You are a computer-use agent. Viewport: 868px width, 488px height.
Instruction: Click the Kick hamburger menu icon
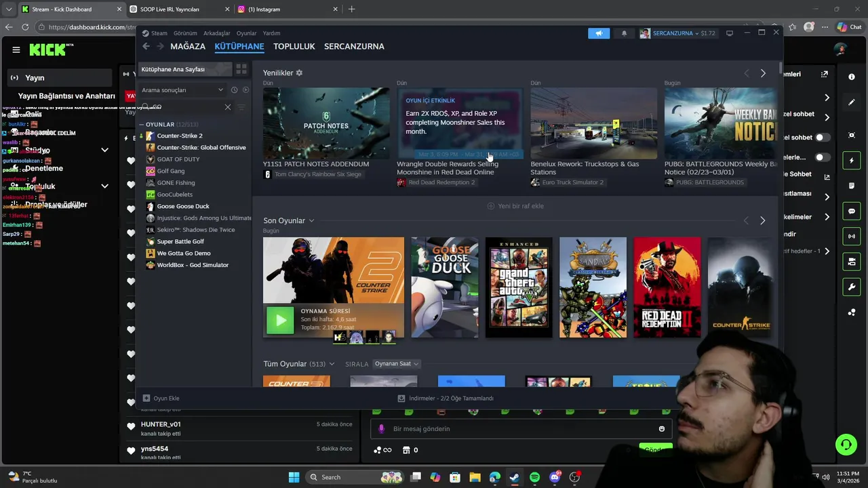[16, 49]
